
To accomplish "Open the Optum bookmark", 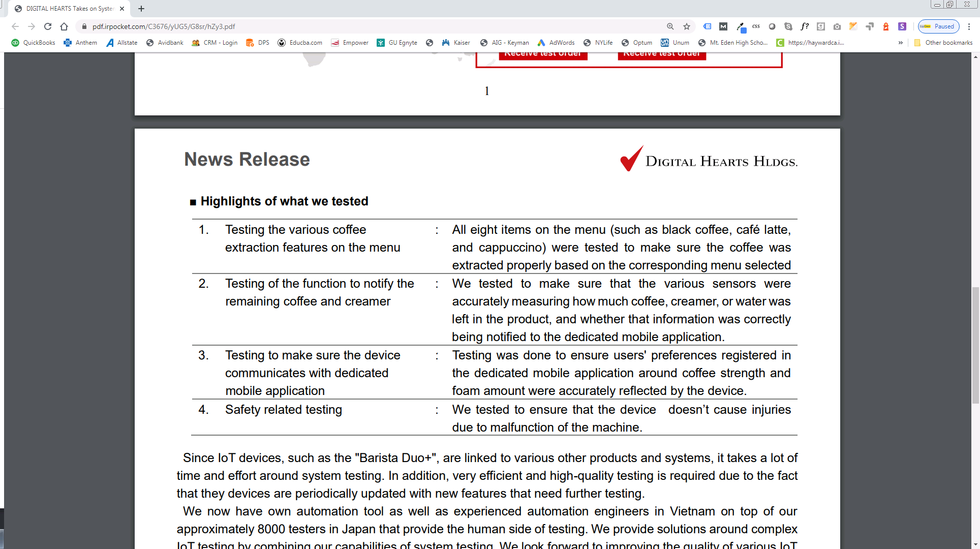I will coord(637,43).
